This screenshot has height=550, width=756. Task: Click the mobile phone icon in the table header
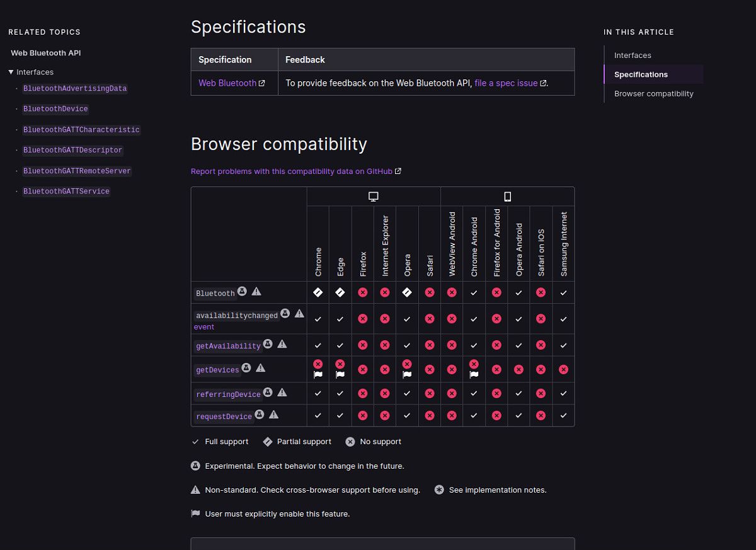(508, 197)
